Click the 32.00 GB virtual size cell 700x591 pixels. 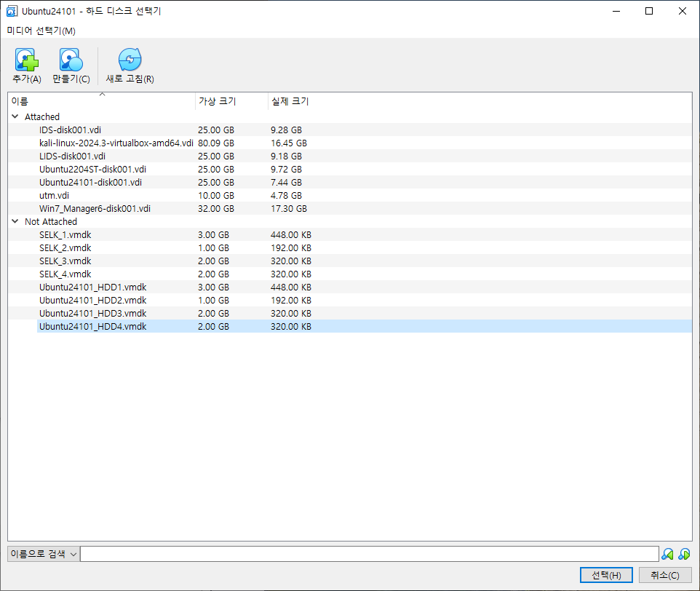point(216,208)
